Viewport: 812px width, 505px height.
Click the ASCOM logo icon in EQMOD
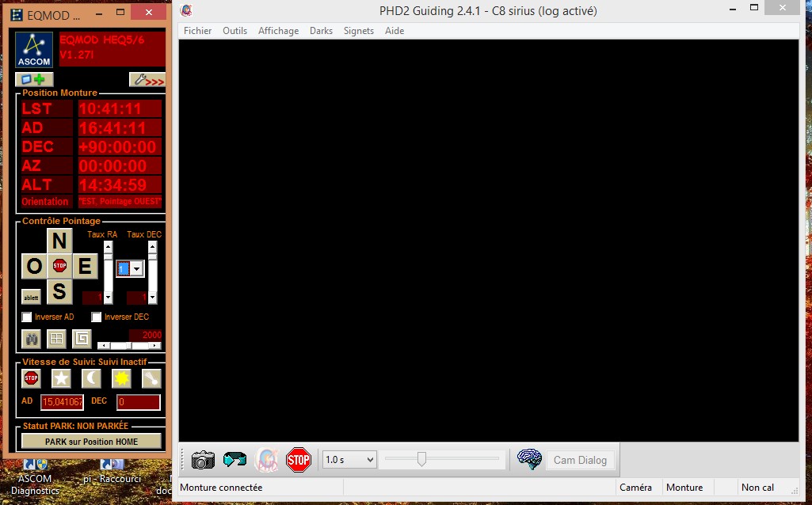pos(34,50)
